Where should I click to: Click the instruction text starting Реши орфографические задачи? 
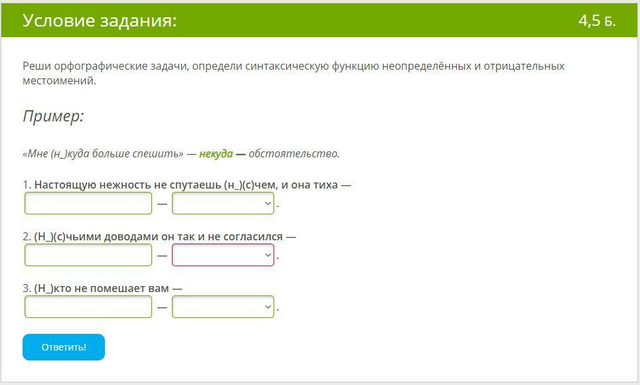(293, 73)
